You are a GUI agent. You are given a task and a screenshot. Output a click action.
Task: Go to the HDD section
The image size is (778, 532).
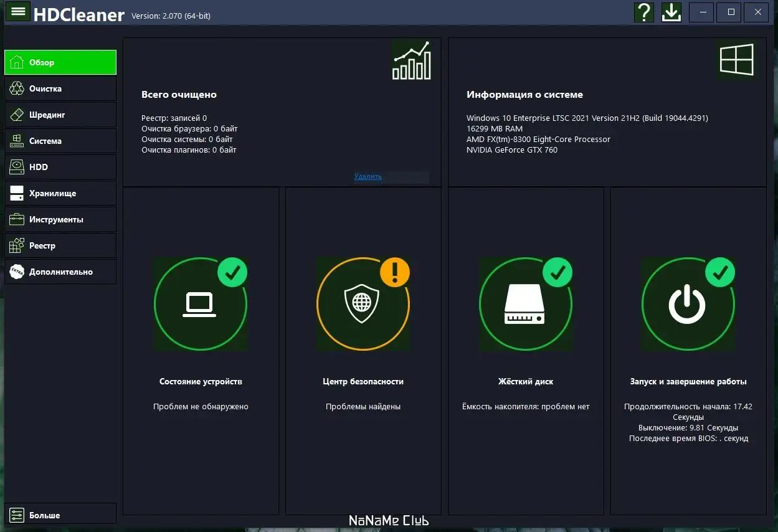(60, 167)
